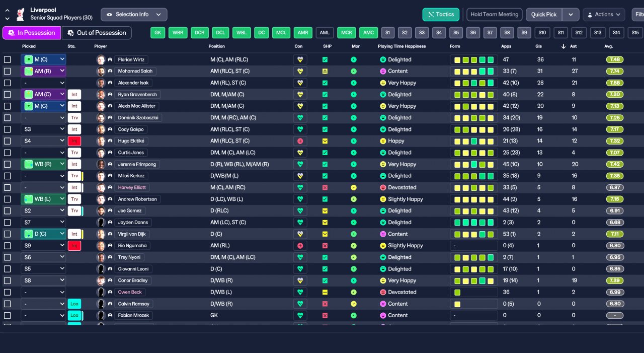Tick the checkbox for Florian Wirtz
Viewport: 644px width, 353px height.
[8, 59]
